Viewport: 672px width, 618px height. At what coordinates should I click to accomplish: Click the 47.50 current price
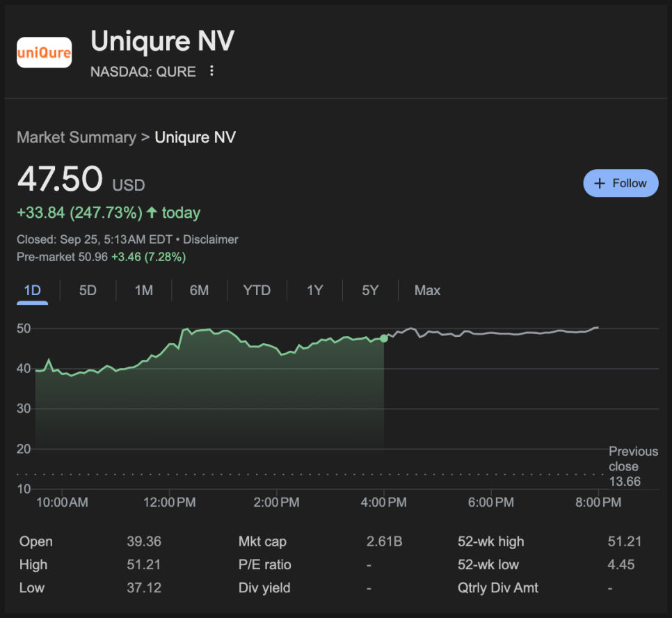[x=60, y=178]
